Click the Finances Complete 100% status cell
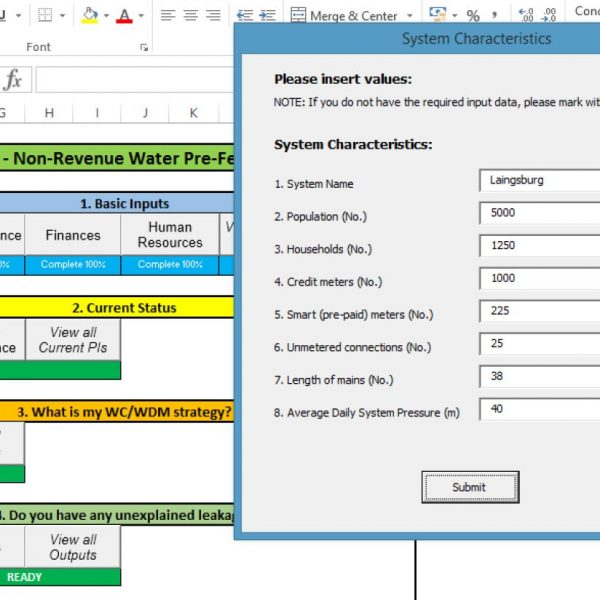The image size is (600, 600). pyautogui.click(x=73, y=265)
